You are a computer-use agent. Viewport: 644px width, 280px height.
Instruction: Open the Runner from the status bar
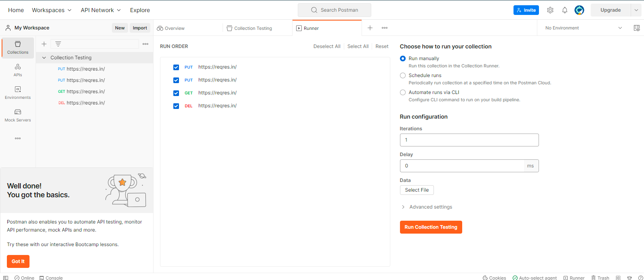pos(574,278)
